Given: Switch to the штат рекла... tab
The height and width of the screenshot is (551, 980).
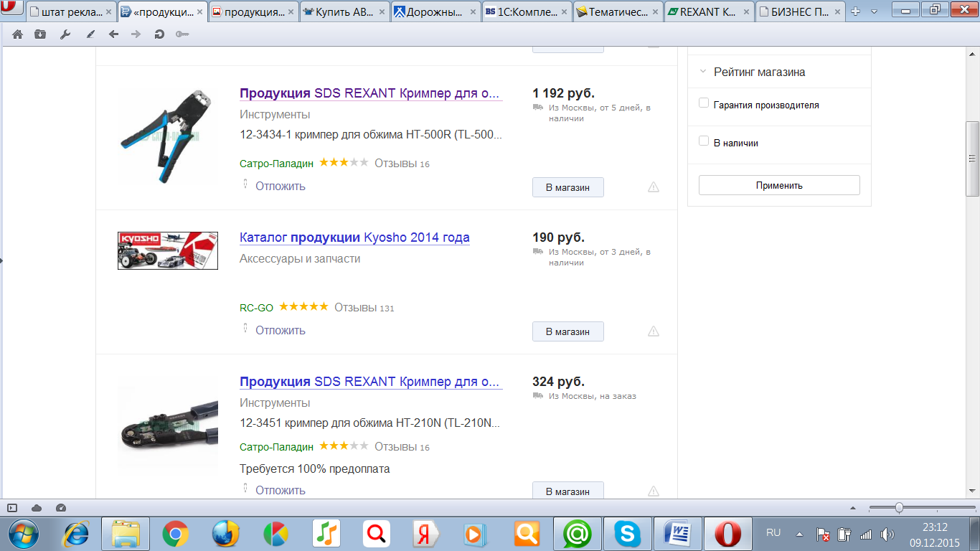Looking at the screenshot, I should 70,11.
